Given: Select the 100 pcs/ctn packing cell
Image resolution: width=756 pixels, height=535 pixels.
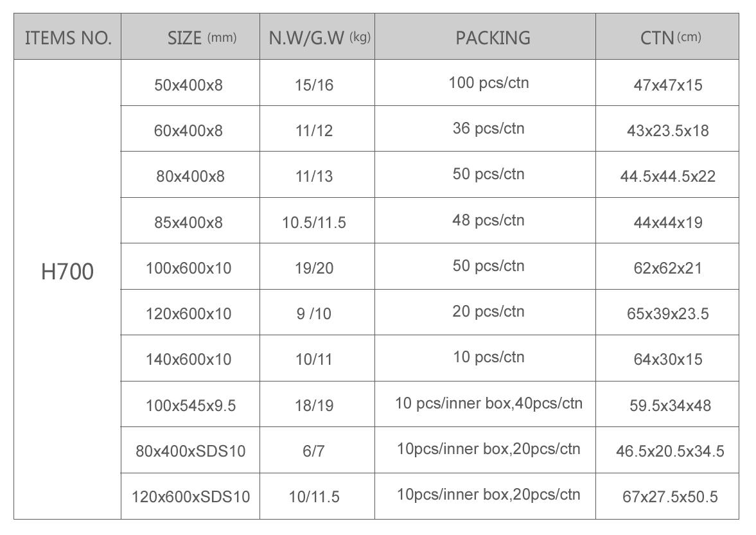Looking at the screenshot, I should click(485, 83).
